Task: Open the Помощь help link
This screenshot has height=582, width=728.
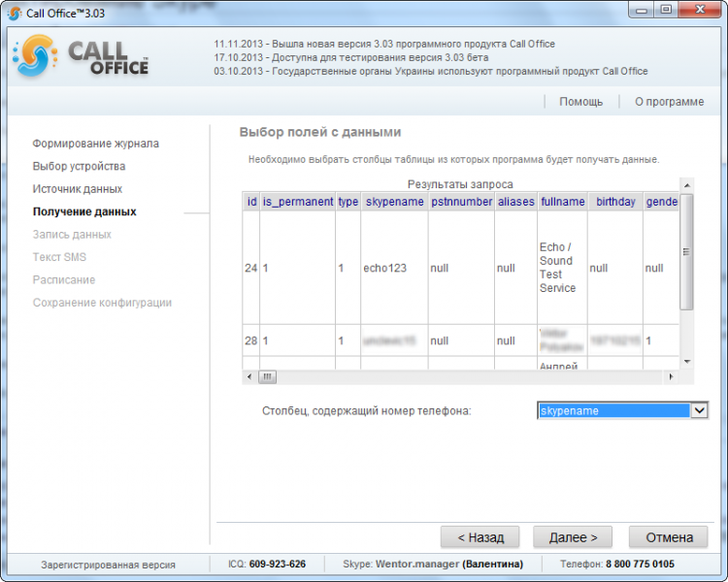Action: [x=580, y=102]
